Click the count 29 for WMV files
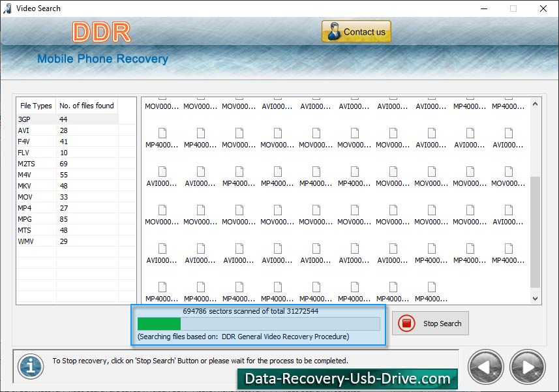The height and width of the screenshot is (392, 559). [x=63, y=241]
